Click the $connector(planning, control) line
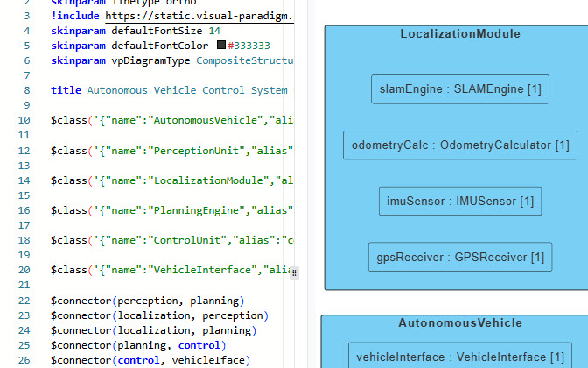Screen dimensions: 588x368 point(138,345)
